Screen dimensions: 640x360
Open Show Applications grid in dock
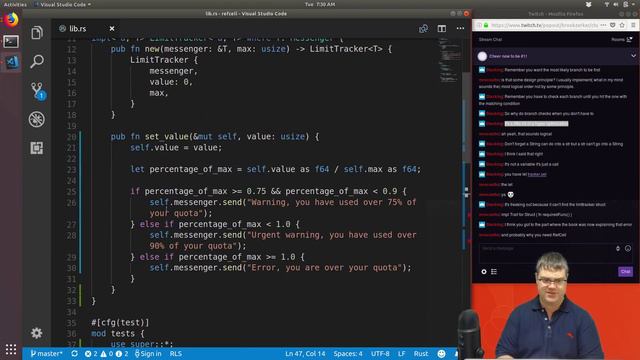[11, 349]
